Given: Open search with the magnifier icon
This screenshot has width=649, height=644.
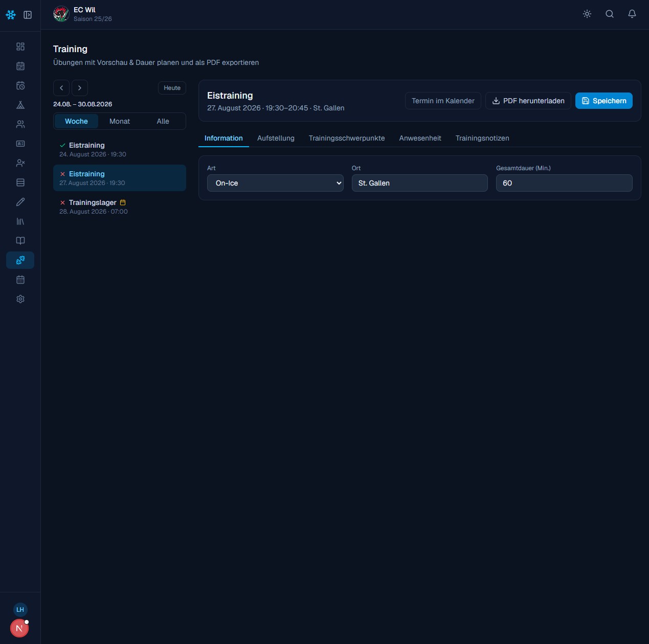Looking at the screenshot, I should click(610, 14).
